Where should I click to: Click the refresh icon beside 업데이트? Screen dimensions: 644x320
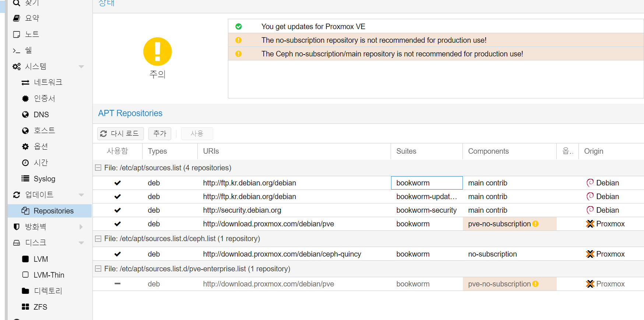(x=17, y=195)
